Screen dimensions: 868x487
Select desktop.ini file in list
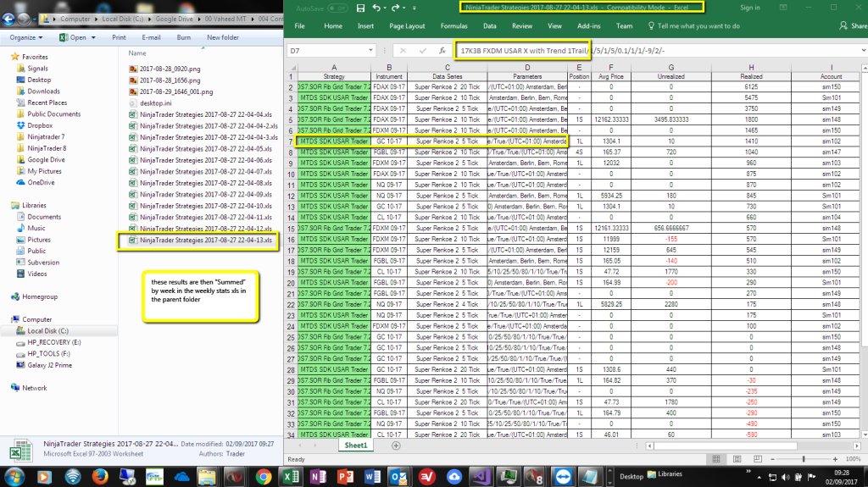(156, 103)
